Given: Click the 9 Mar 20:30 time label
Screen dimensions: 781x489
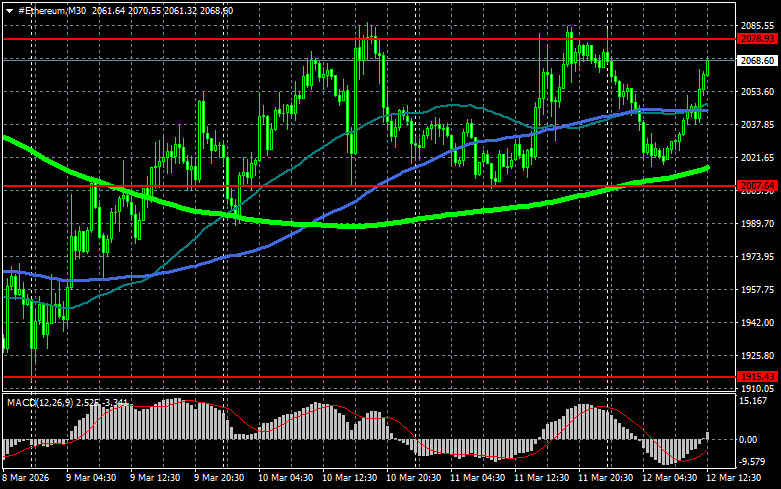Looking at the screenshot, I should [x=219, y=478].
